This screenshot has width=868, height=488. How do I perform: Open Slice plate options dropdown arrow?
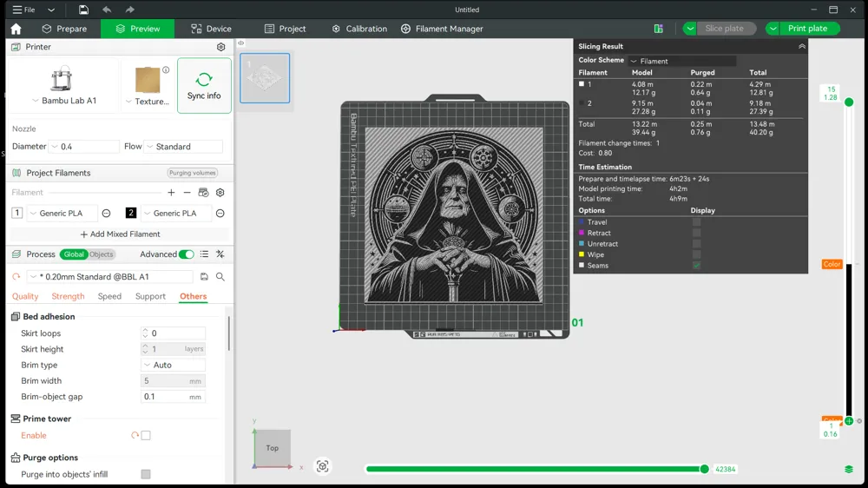(x=690, y=29)
